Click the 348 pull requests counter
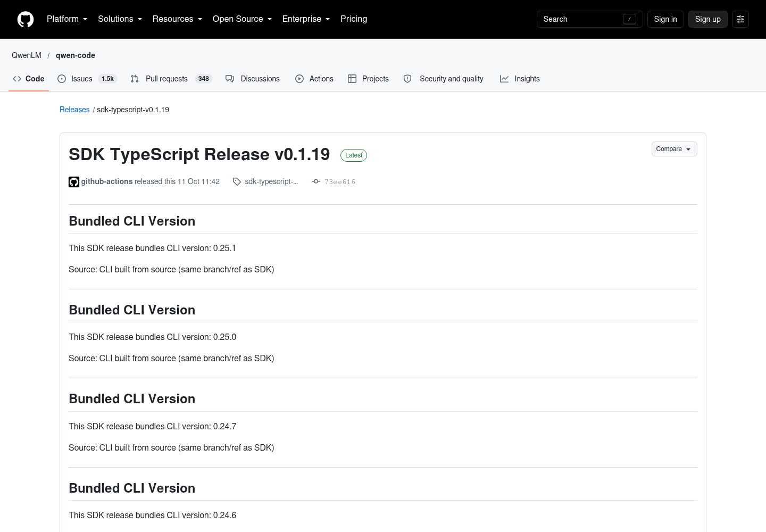The height and width of the screenshot is (532, 766). [204, 79]
